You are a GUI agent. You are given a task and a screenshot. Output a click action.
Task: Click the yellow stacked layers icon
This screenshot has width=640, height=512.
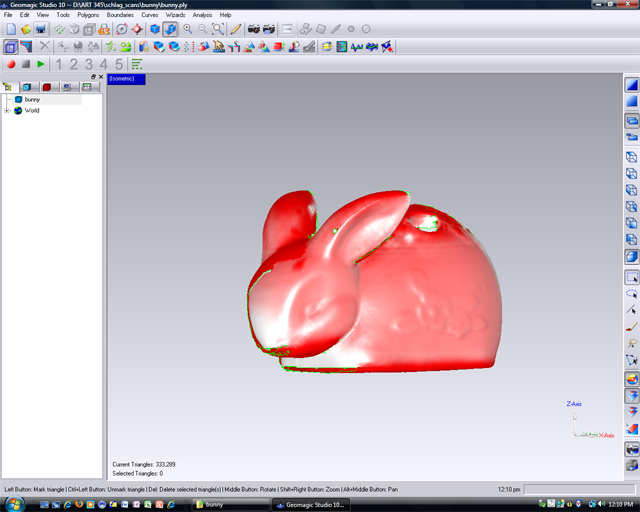click(x=327, y=47)
